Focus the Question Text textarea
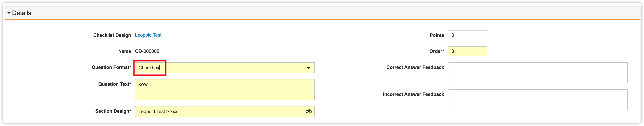 click(225, 89)
